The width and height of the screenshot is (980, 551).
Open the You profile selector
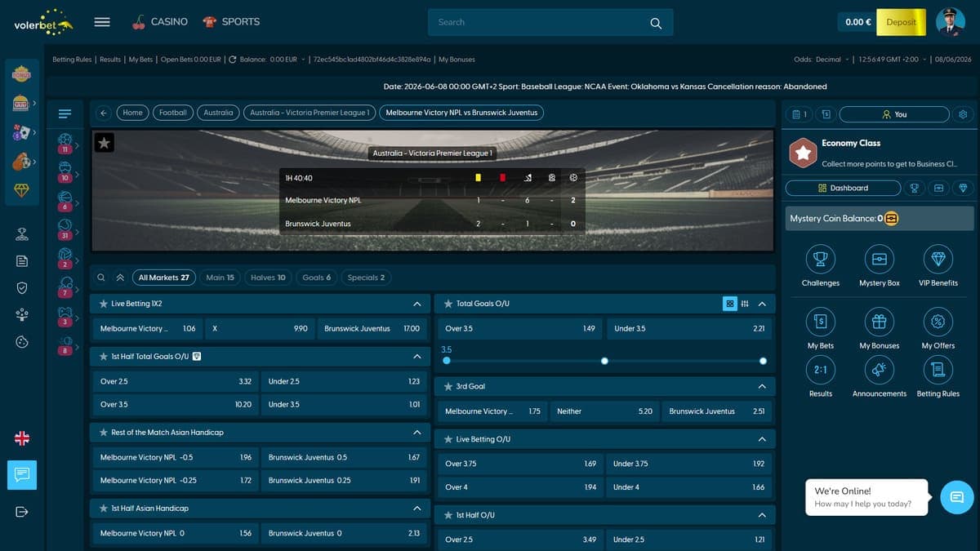[895, 114]
